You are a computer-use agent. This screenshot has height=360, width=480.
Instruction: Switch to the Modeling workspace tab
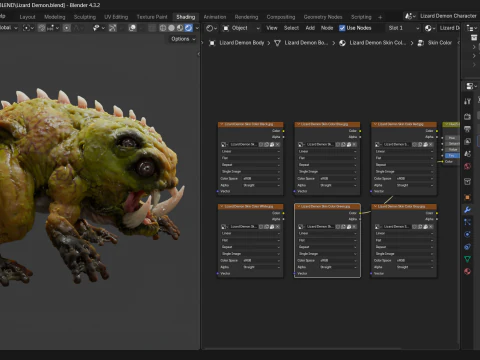click(x=55, y=17)
